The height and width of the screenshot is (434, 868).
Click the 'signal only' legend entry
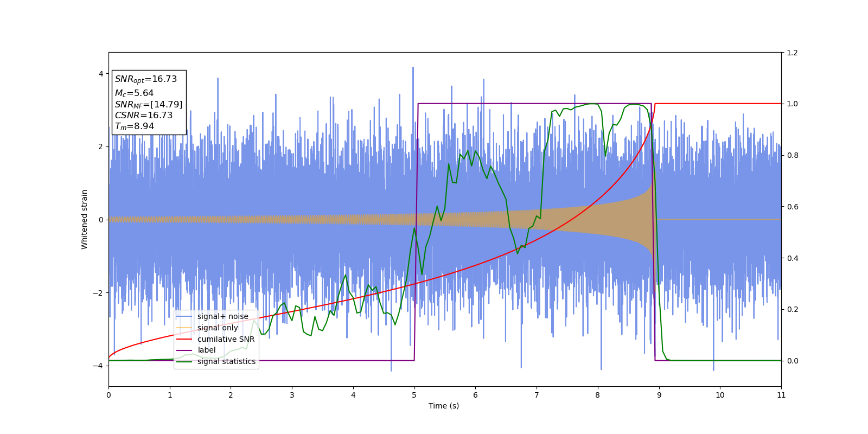tap(218, 328)
